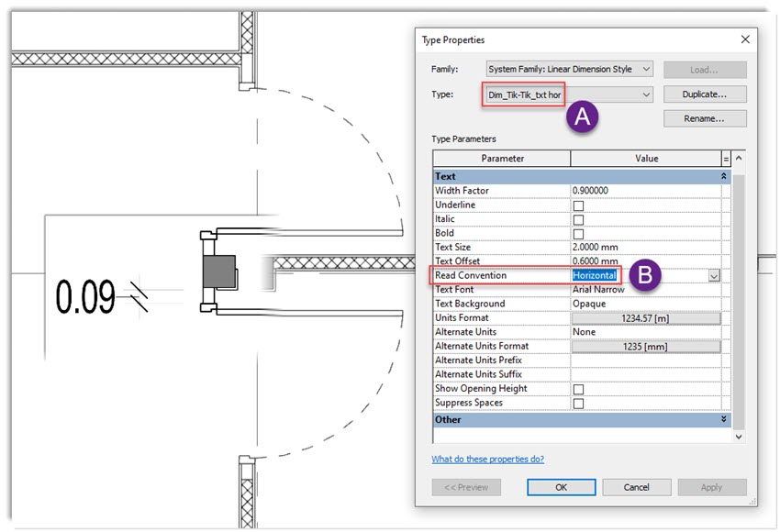Open the Family dropdown list
The image size is (780, 532).
(x=646, y=70)
